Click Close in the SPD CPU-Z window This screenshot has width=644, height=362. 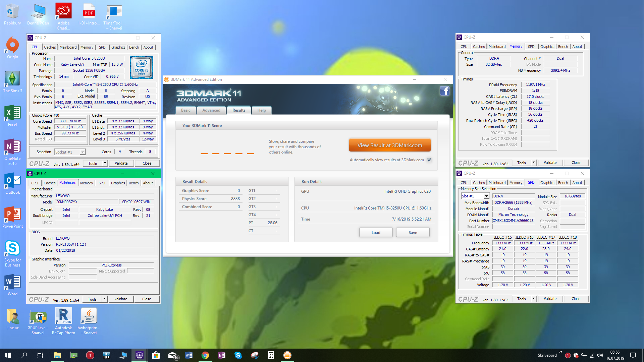pos(576,299)
